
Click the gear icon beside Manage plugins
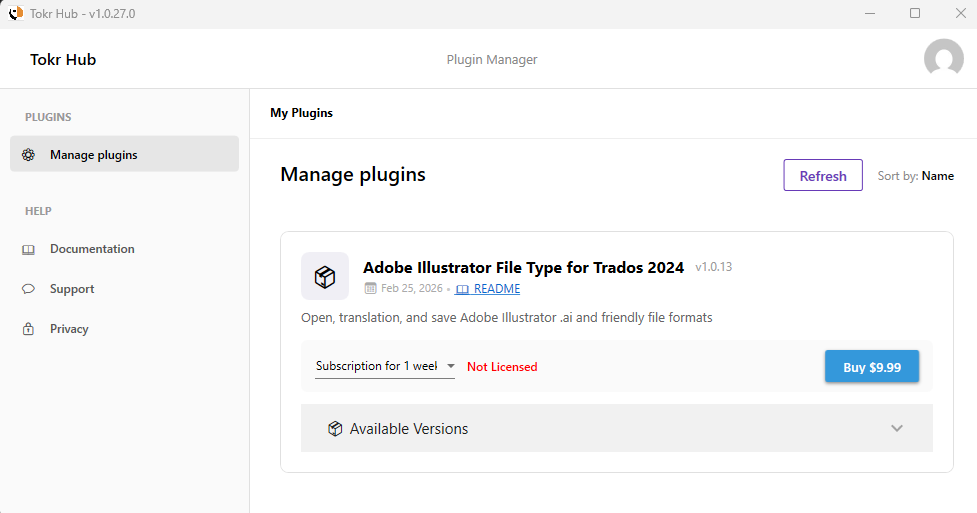(28, 155)
